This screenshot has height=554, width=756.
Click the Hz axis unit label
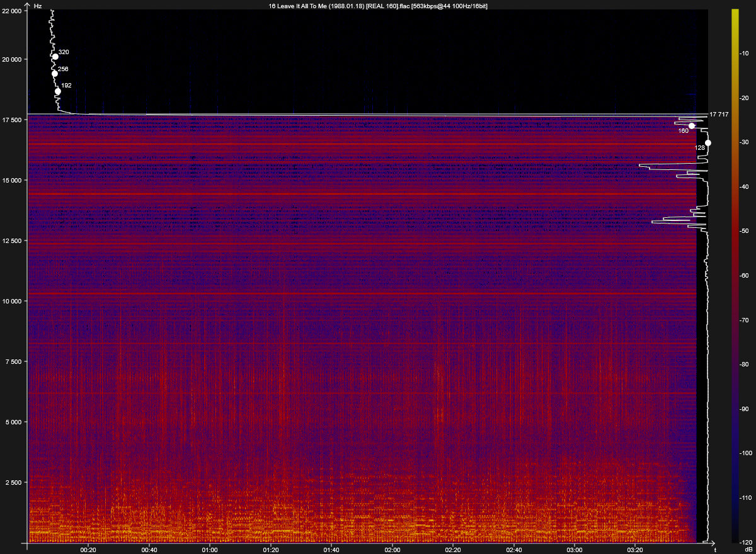pyautogui.click(x=38, y=5)
